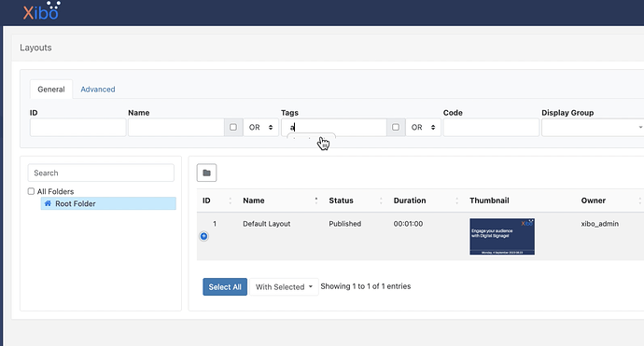The image size is (644, 346).
Task: Open the Name OR logic dropdown
Action: [x=260, y=127]
